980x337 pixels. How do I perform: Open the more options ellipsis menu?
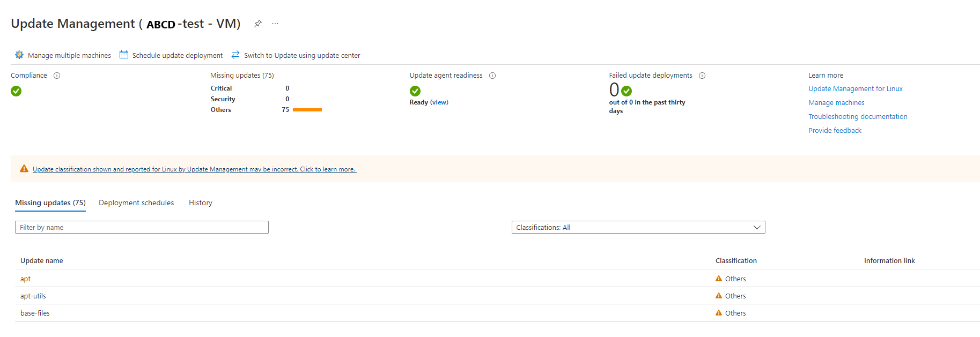click(275, 24)
